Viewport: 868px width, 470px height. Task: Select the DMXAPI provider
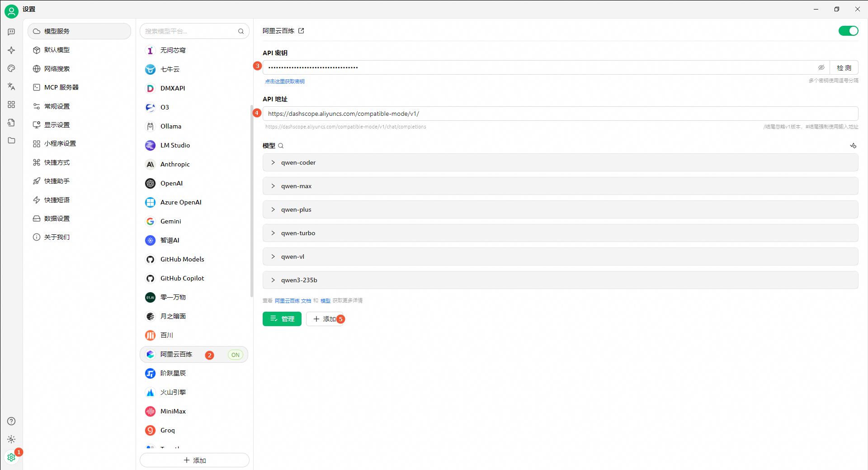194,88
